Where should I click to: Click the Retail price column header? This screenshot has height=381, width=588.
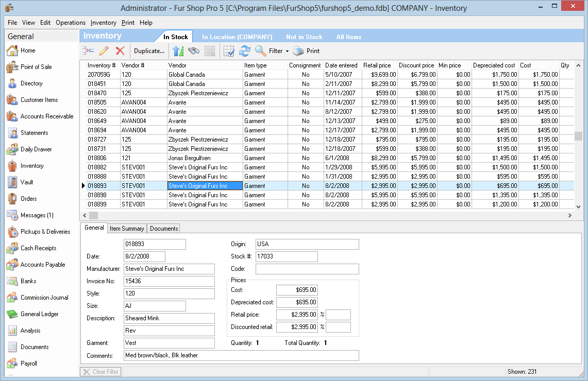377,65
